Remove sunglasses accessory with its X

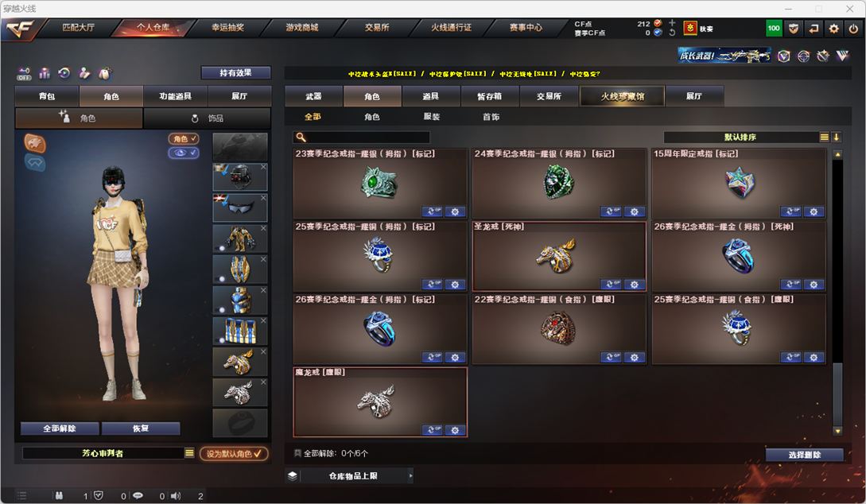click(x=263, y=198)
